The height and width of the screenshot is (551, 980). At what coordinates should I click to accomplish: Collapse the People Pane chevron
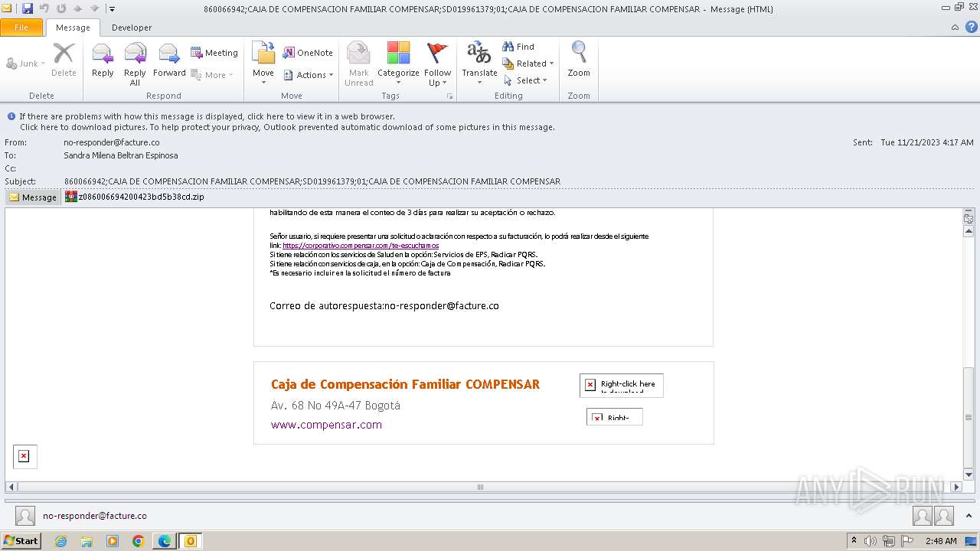(970, 516)
